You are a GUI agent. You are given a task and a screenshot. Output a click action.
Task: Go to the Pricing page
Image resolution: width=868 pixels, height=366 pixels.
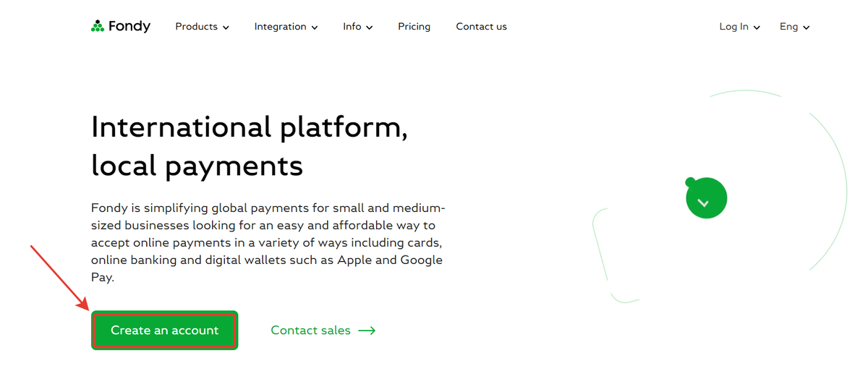pos(414,27)
